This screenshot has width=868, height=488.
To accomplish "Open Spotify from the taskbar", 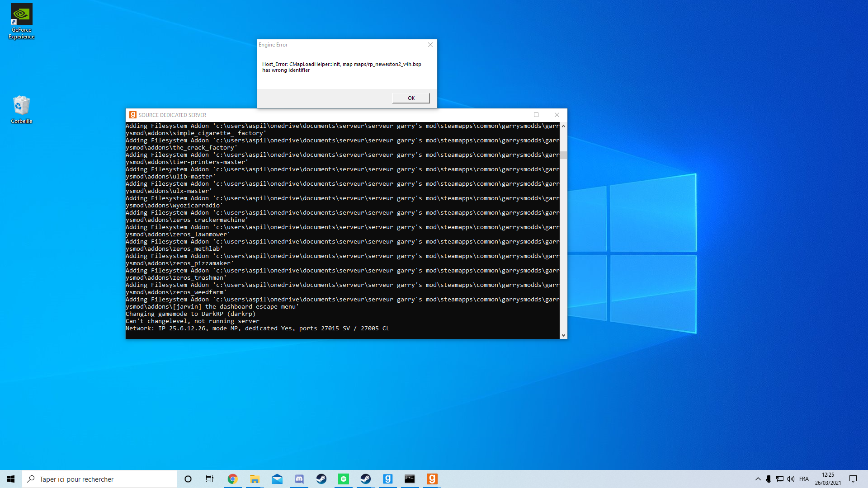I will pos(343,479).
